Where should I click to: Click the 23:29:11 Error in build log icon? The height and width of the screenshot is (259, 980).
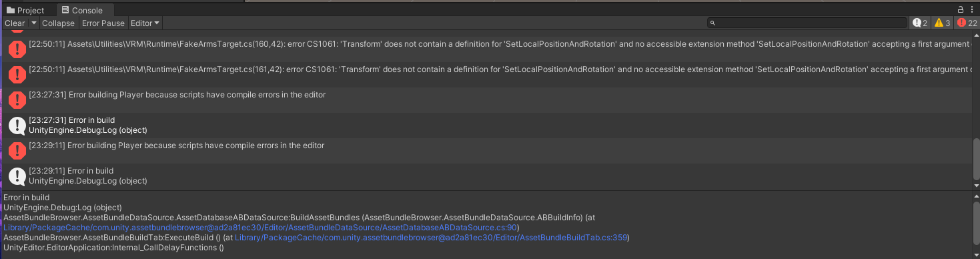[x=17, y=176]
